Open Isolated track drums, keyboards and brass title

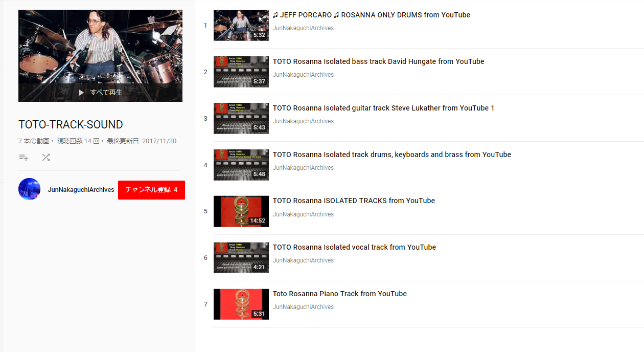[x=392, y=155]
